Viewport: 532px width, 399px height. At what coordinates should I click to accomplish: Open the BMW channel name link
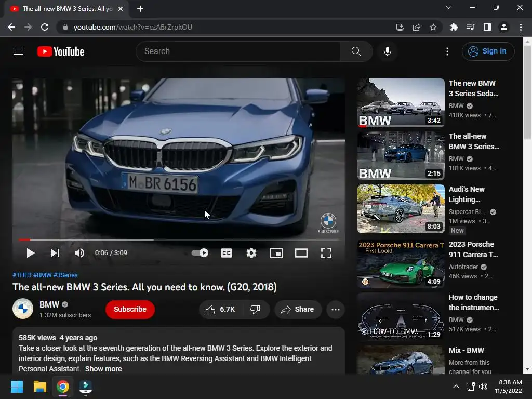49,304
